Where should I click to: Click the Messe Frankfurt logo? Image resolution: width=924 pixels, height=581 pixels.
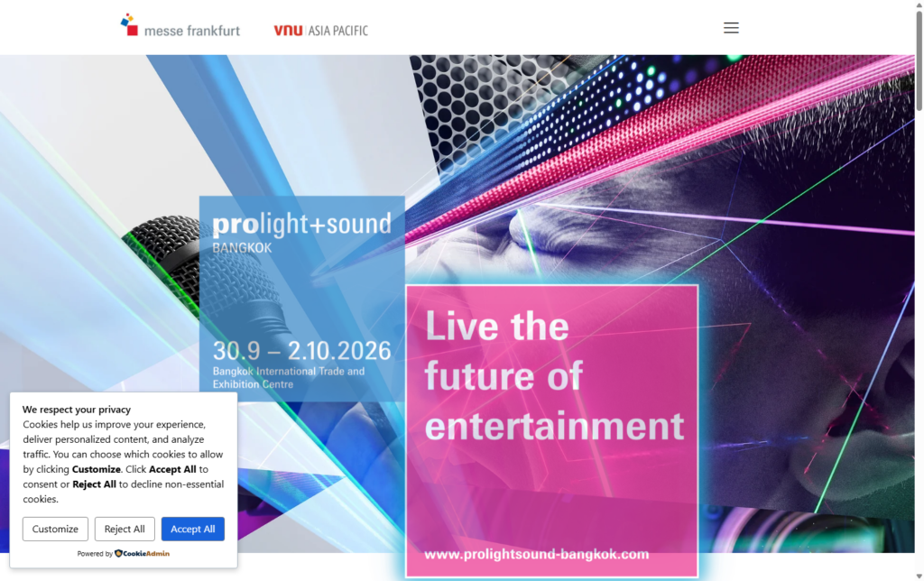pos(180,25)
